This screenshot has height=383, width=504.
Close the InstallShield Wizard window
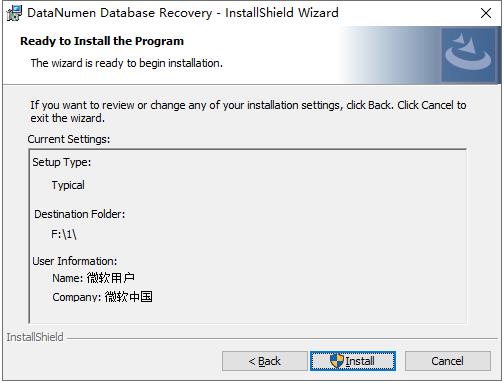click(486, 13)
